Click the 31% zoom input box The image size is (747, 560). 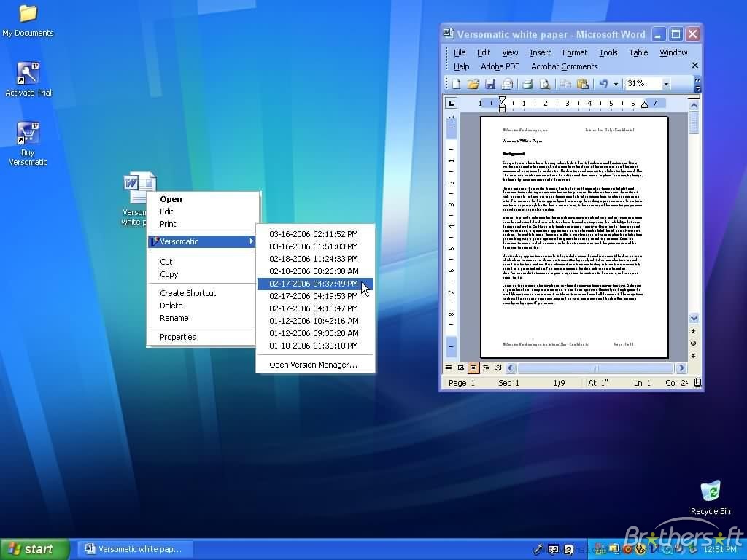pyautogui.click(x=643, y=84)
